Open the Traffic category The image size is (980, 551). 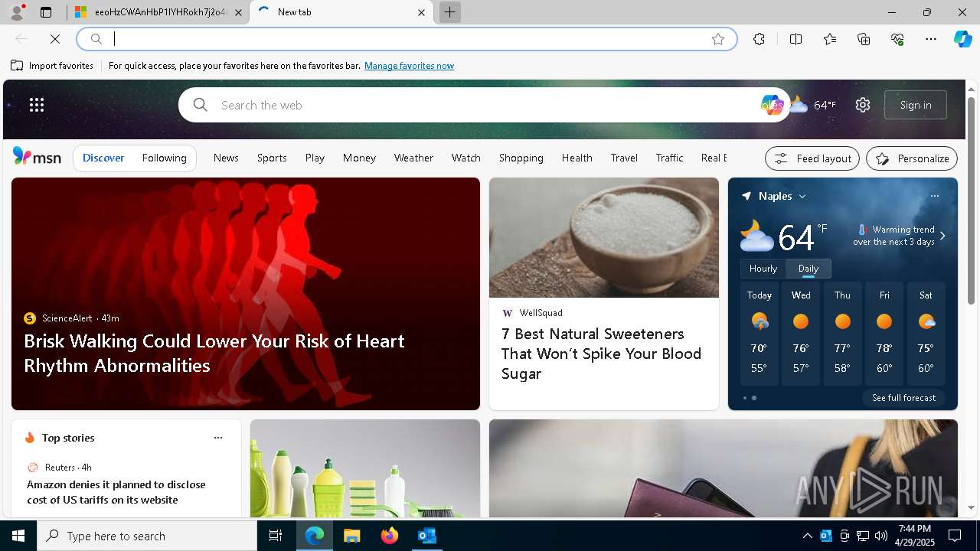click(x=669, y=158)
